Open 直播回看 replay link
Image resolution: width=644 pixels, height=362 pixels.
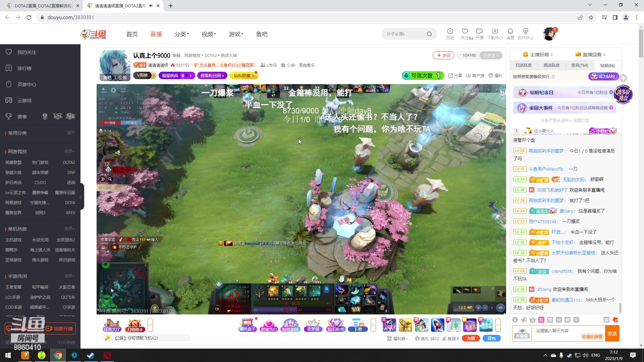(590, 55)
